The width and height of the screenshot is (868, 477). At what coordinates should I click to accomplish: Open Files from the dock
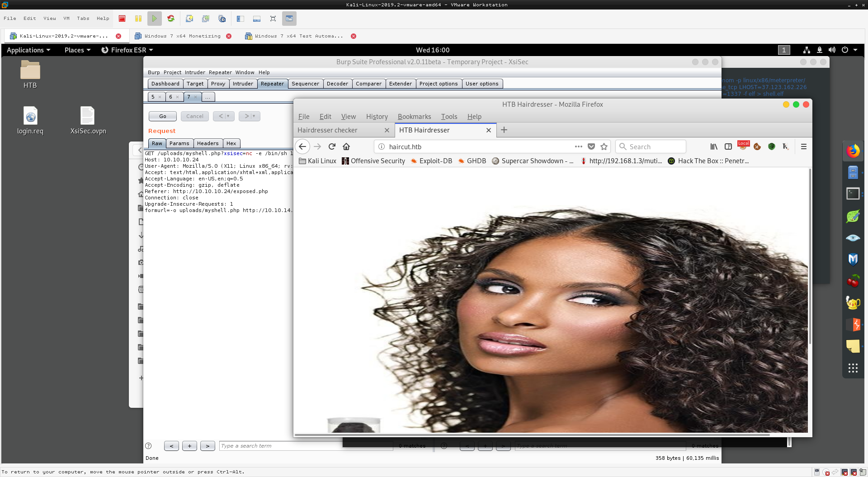click(x=853, y=172)
